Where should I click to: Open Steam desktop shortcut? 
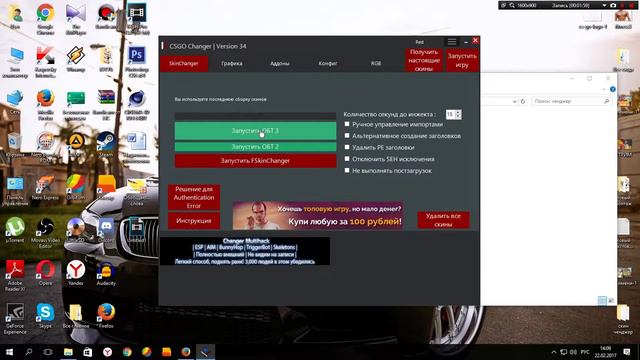pyautogui.click(x=106, y=145)
